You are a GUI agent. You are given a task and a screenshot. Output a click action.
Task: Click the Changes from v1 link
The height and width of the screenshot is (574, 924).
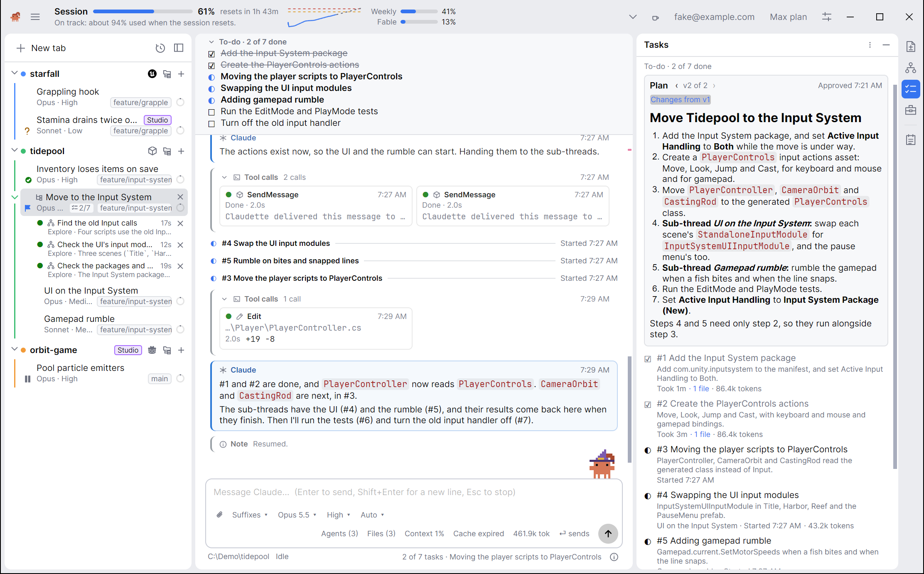click(680, 100)
